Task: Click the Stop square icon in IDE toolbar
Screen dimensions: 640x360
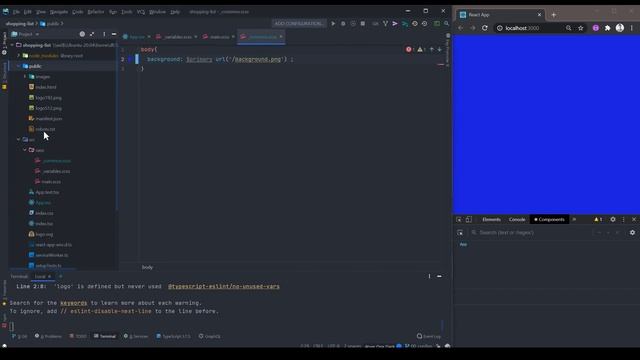Action: tap(362, 24)
